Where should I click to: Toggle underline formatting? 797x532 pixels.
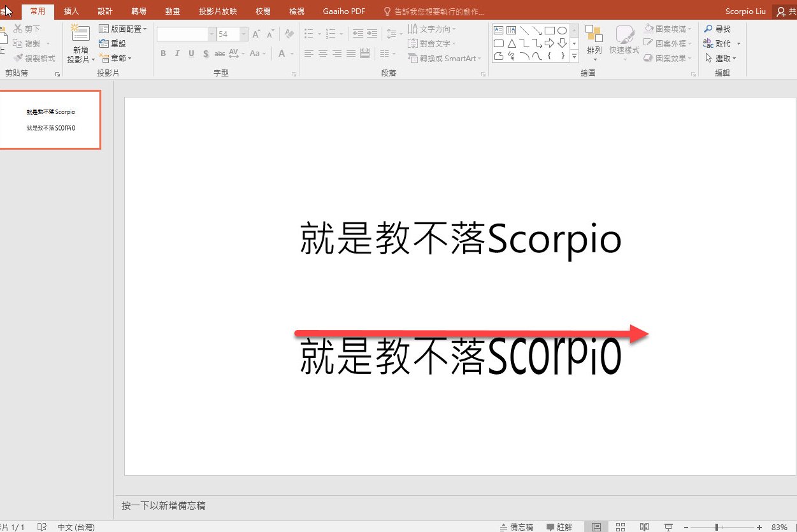click(x=190, y=54)
